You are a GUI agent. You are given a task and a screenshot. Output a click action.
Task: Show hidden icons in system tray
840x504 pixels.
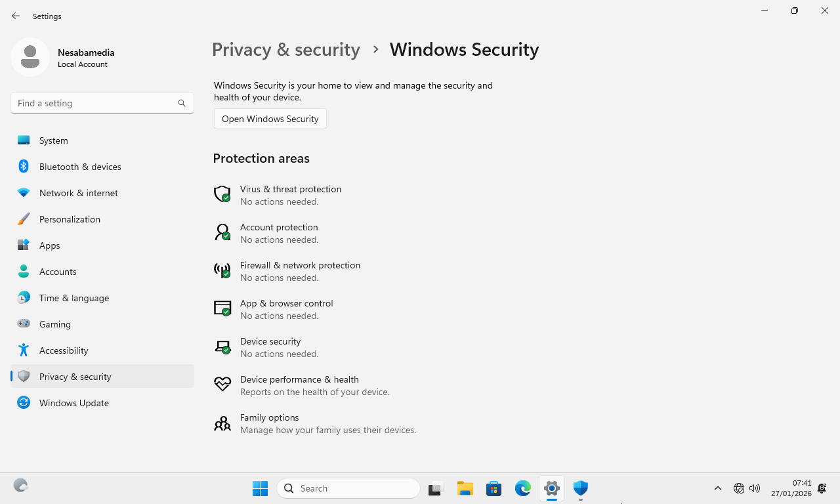(x=718, y=488)
